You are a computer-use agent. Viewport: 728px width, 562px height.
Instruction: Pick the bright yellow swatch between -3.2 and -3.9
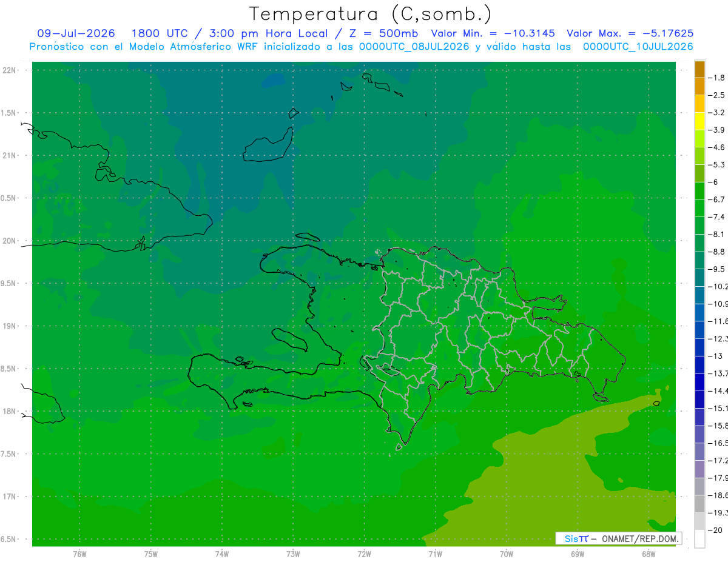point(699,121)
